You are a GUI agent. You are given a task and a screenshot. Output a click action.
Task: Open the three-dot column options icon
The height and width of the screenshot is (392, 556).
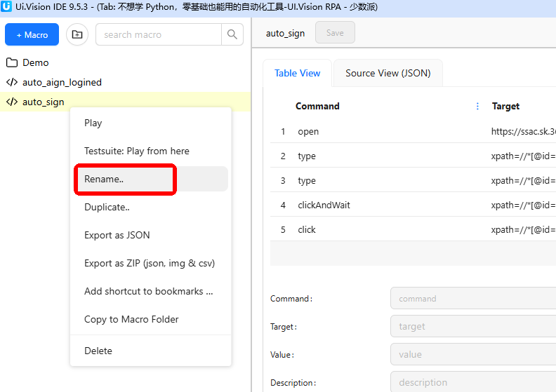(x=477, y=106)
